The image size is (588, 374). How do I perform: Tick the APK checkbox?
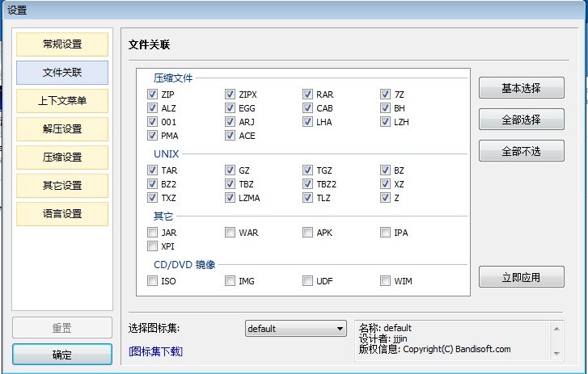tap(308, 233)
